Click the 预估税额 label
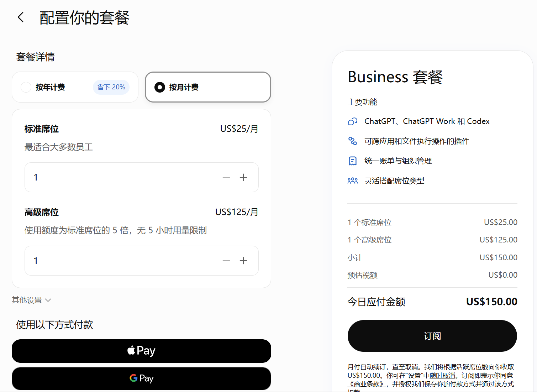The image size is (537, 392). (362, 275)
